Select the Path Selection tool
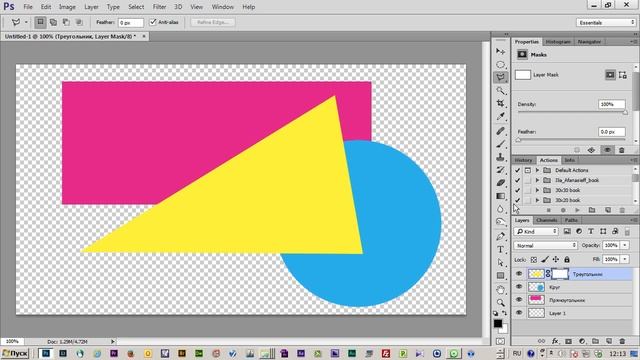 pos(500,262)
